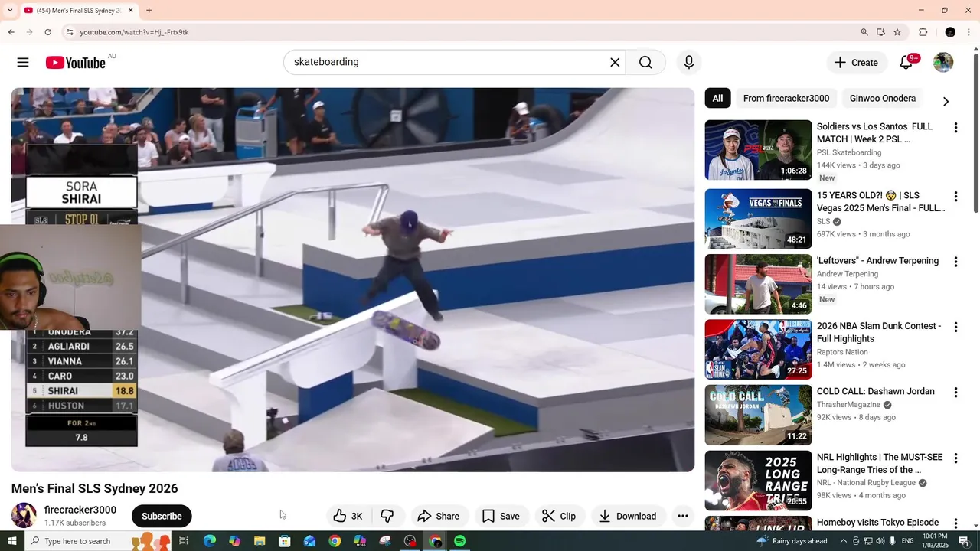
Task: Show more filter chips with right arrow
Action: [x=946, y=101]
